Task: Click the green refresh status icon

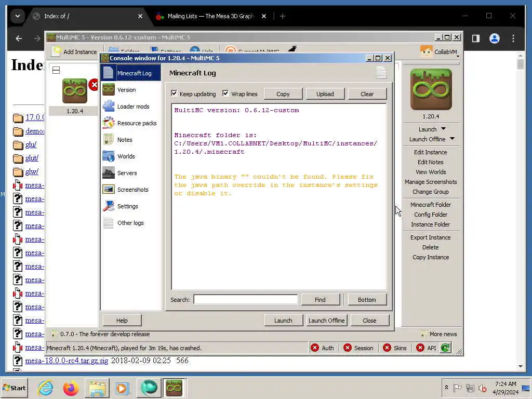Action: 445,348
